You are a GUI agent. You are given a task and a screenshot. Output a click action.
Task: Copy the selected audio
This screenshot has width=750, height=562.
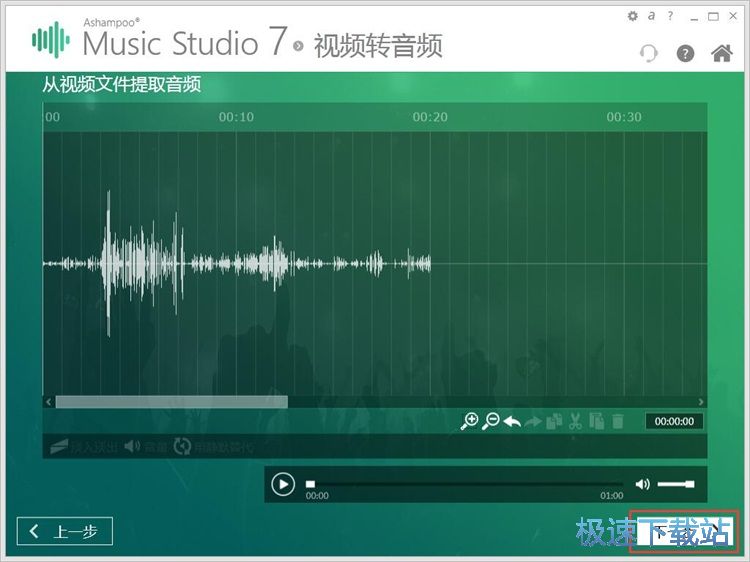click(x=554, y=421)
